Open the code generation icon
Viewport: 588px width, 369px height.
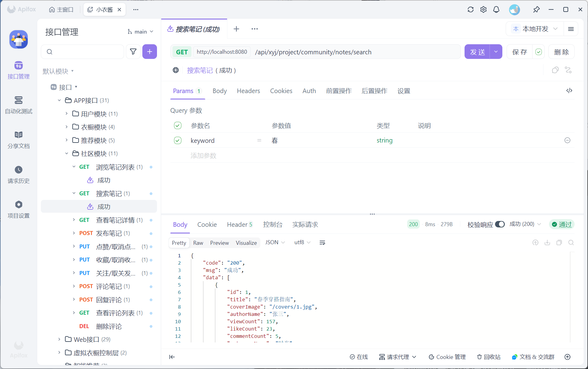coord(569,91)
